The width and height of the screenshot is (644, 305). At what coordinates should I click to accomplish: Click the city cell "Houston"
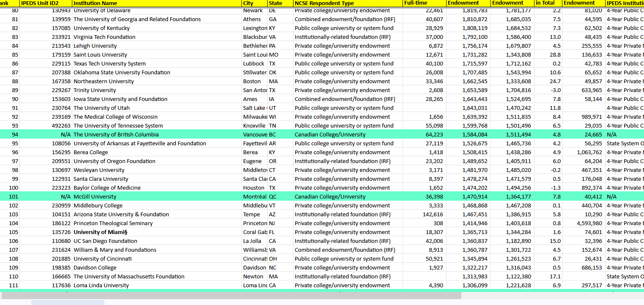coord(255,188)
